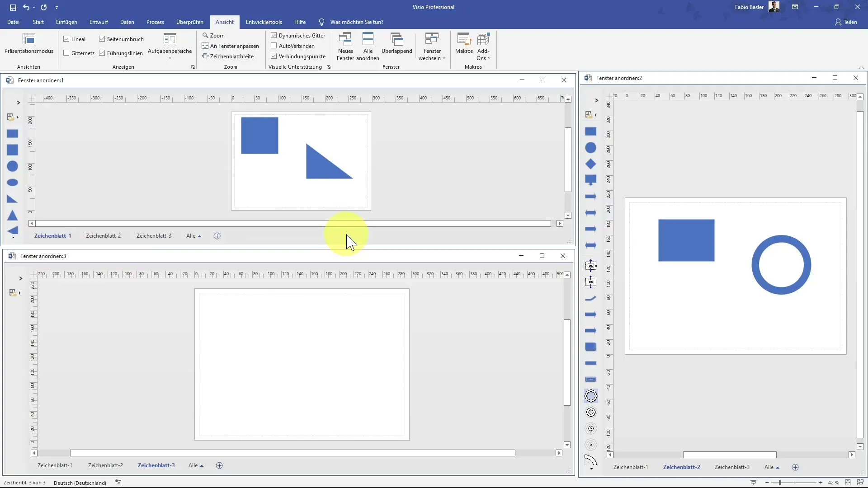Enable the Gitternetz checkbox

(66, 53)
